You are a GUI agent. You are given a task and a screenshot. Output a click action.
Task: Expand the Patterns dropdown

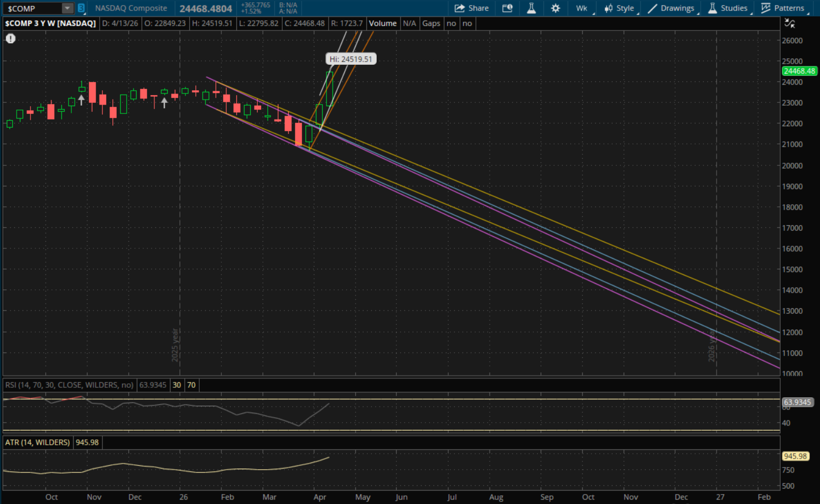[783, 8]
